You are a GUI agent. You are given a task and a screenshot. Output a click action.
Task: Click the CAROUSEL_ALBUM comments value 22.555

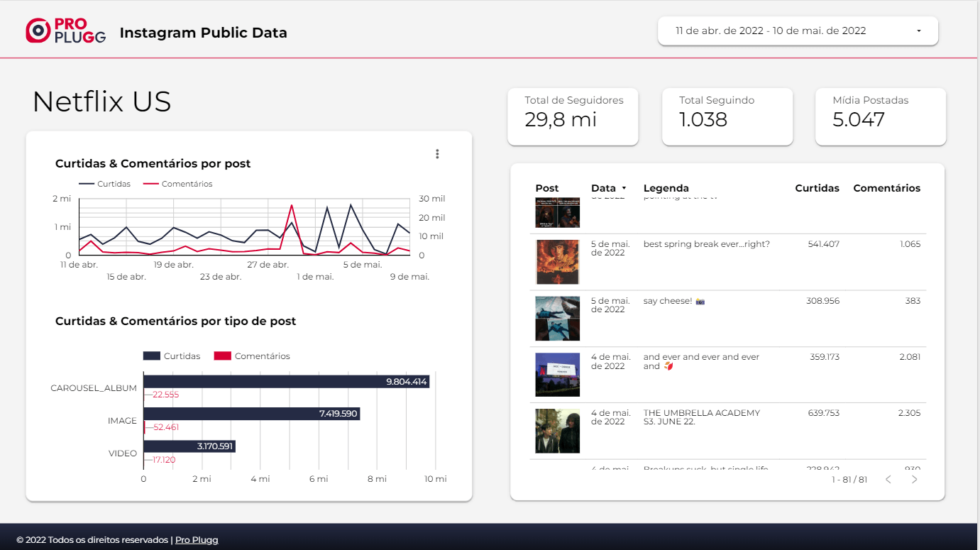(166, 395)
